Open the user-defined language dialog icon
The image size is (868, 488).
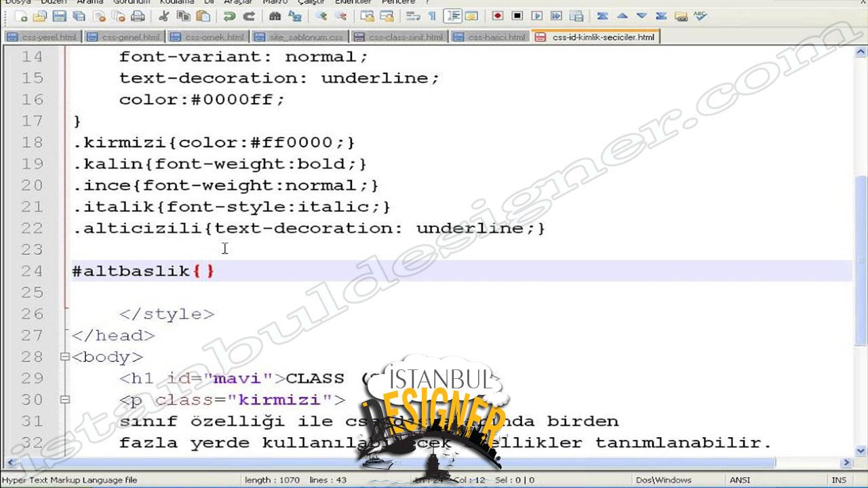pos(471,16)
